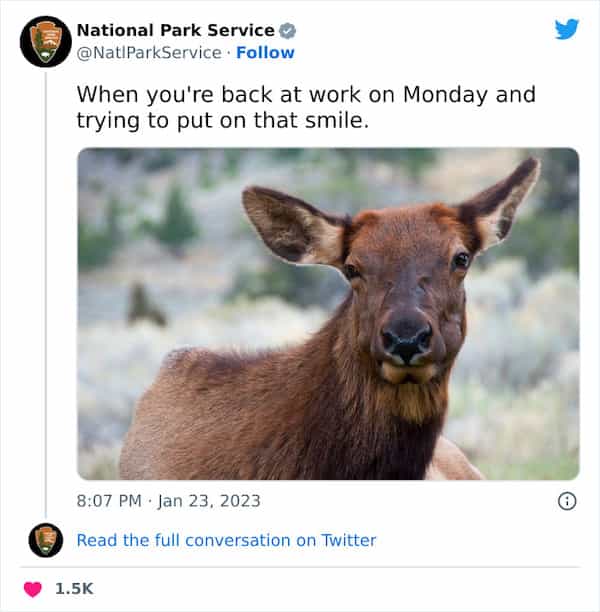Follow the National Park Service account

click(265, 52)
